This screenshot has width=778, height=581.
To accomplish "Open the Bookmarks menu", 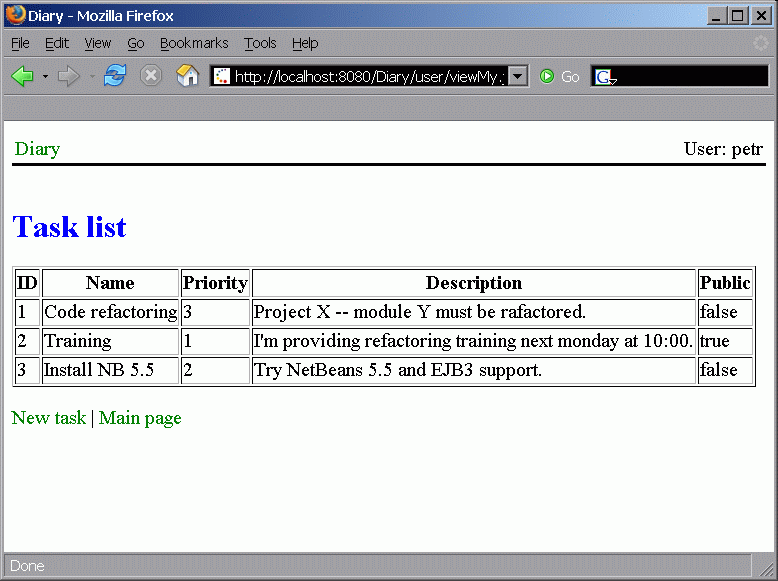I will pyautogui.click(x=194, y=43).
